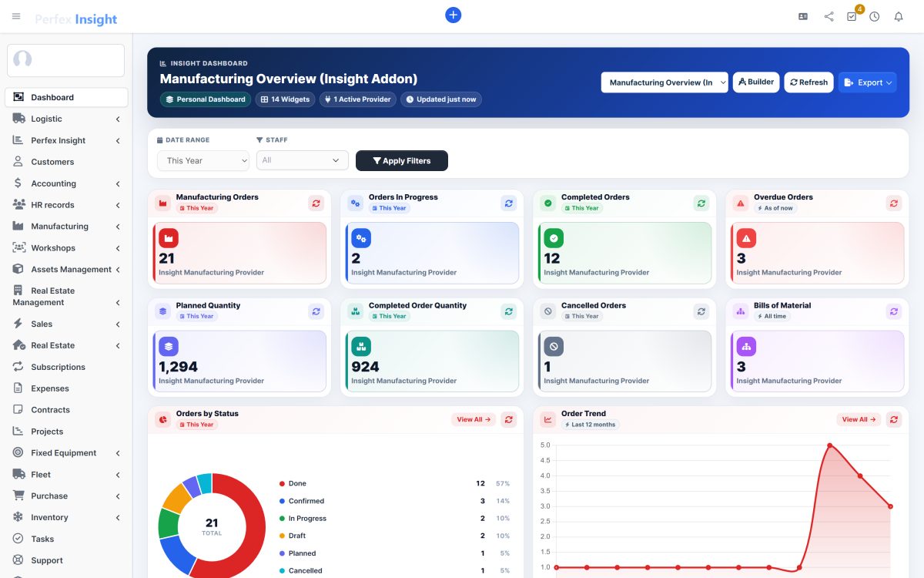The width and height of the screenshot is (924, 578).
Task: Open the Date Range This Year dropdown
Action: tap(203, 160)
